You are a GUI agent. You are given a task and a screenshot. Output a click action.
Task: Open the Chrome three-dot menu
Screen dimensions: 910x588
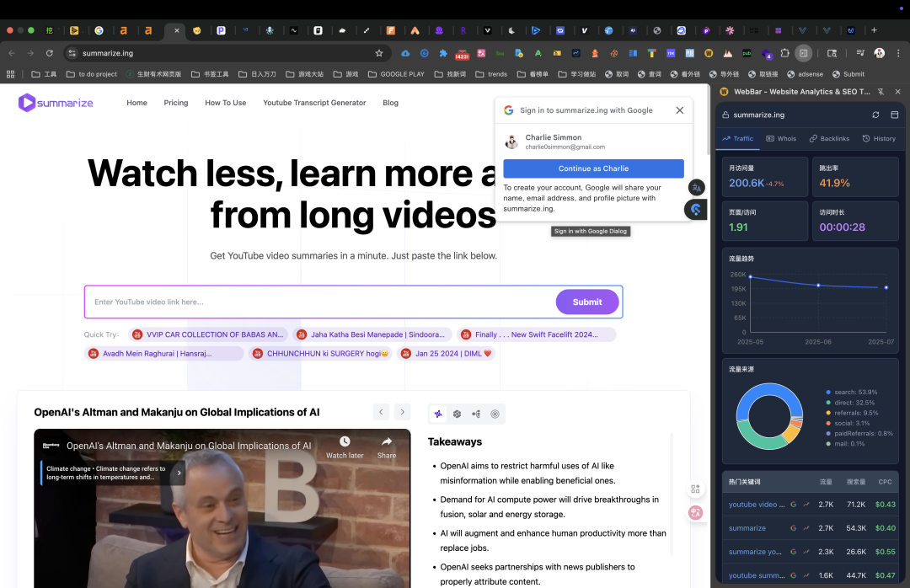898,53
